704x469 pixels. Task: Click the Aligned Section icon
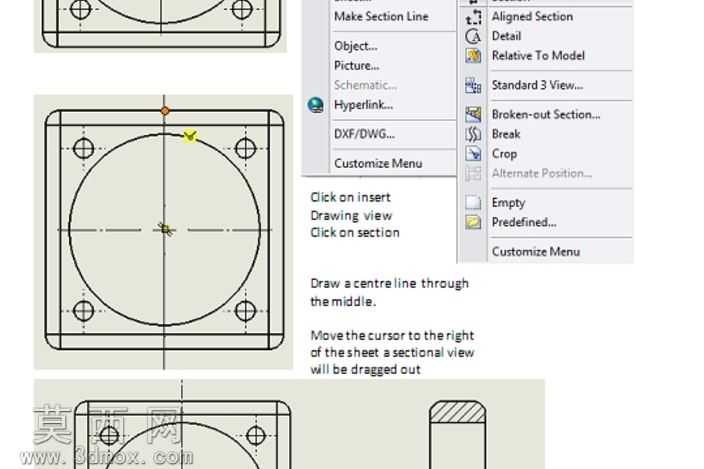[473, 17]
